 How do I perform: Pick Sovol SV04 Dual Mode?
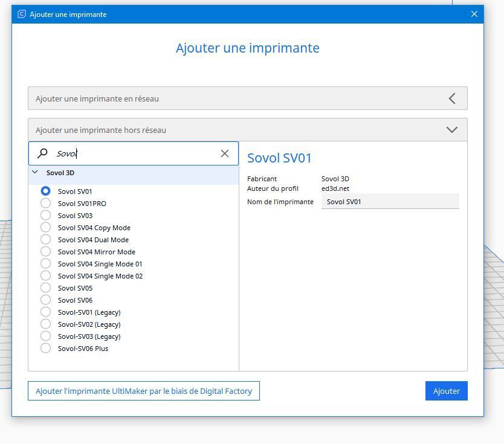point(46,240)
